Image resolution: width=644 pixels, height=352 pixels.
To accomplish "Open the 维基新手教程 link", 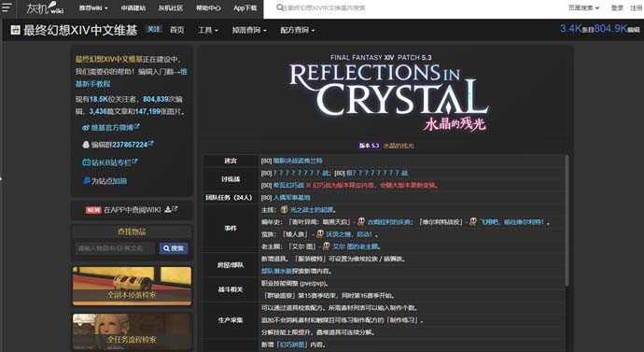I will point(132,77).
